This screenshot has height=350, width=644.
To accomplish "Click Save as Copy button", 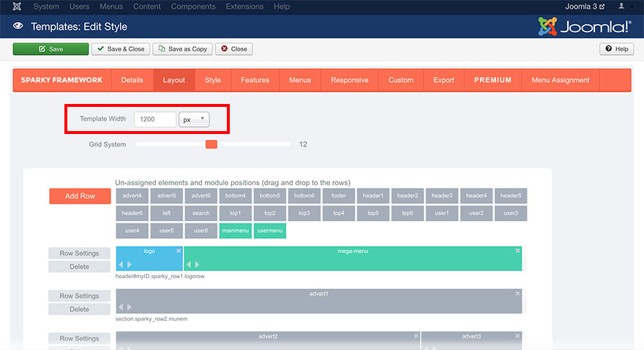I will click(183, 49).
